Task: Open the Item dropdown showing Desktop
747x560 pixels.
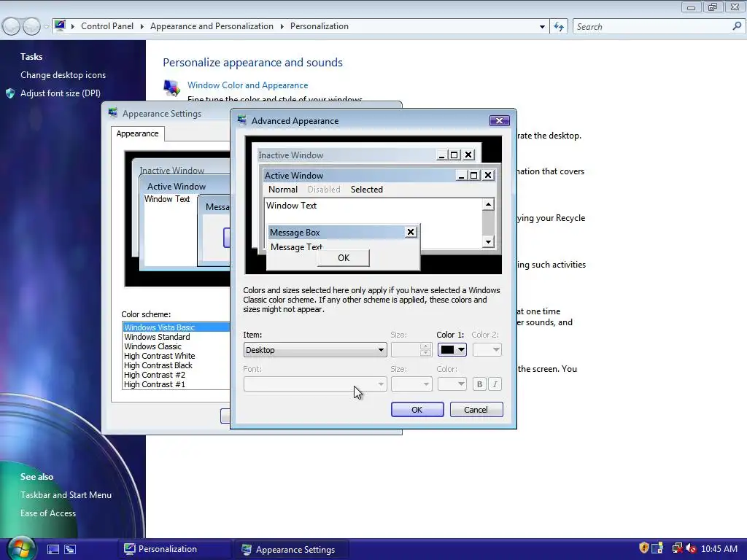Action: coord(315,350)
